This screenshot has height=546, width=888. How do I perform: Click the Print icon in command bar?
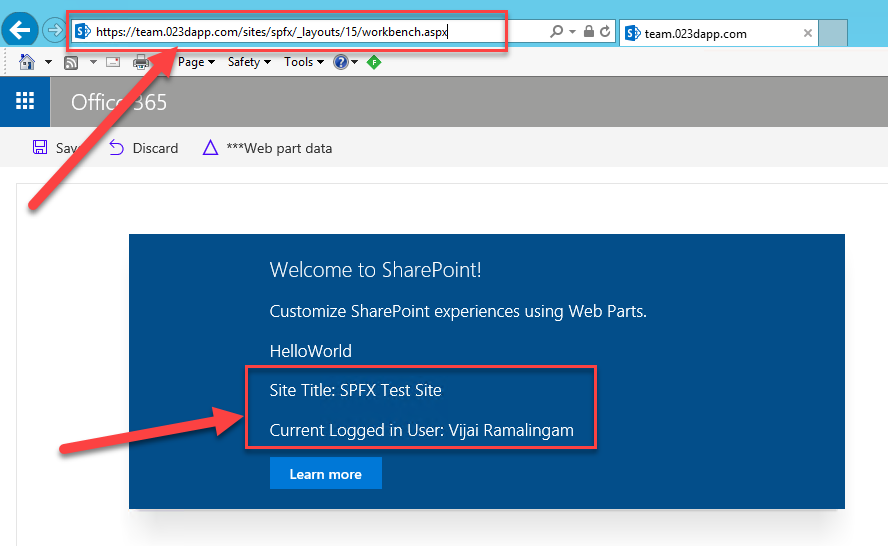140,62
